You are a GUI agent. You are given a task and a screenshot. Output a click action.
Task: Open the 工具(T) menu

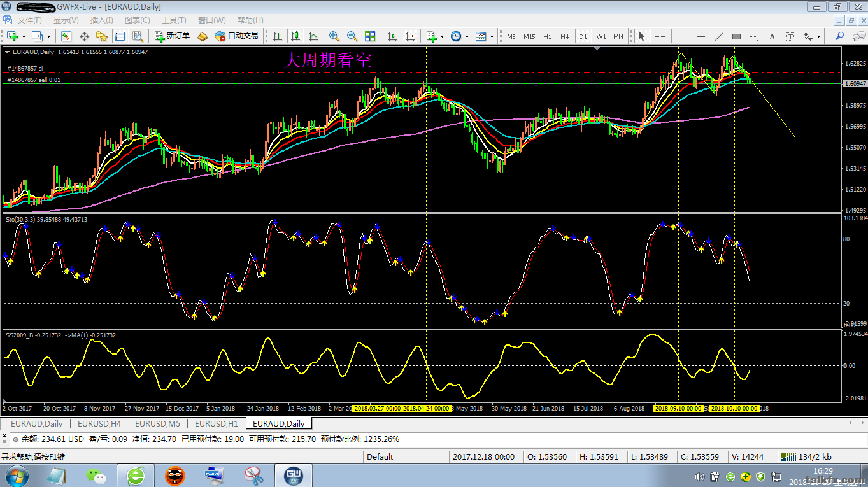click(174, 20)
